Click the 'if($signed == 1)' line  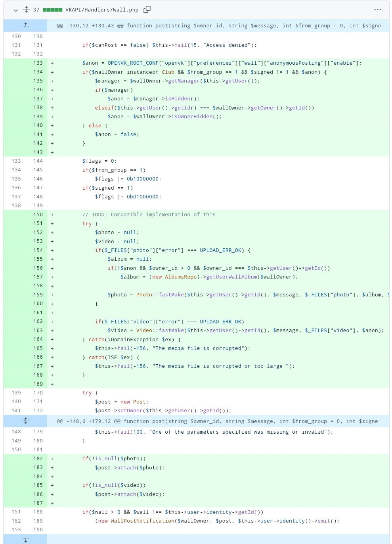point(107,188)
